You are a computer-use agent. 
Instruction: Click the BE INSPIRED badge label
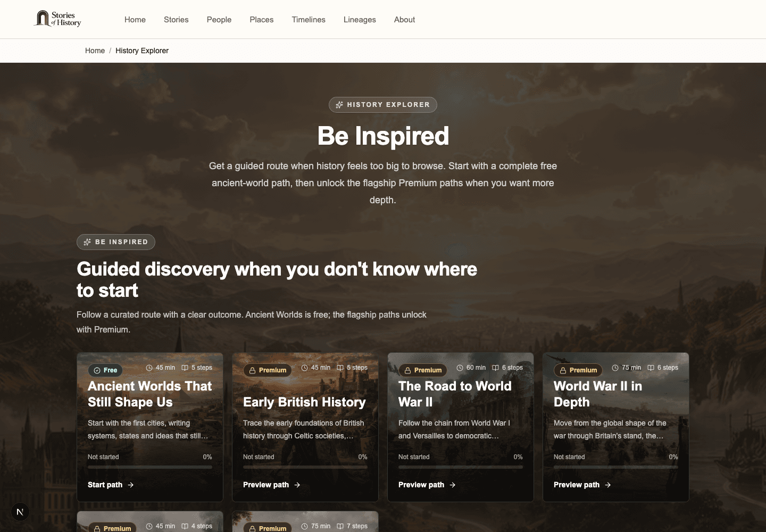click(121, 242)
